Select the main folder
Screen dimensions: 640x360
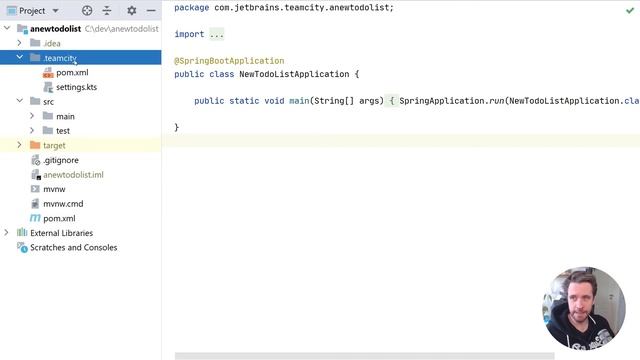click(65, 116)
